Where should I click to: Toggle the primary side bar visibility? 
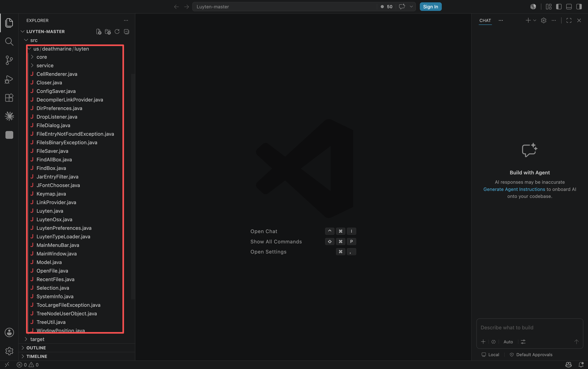coord(559,7)
